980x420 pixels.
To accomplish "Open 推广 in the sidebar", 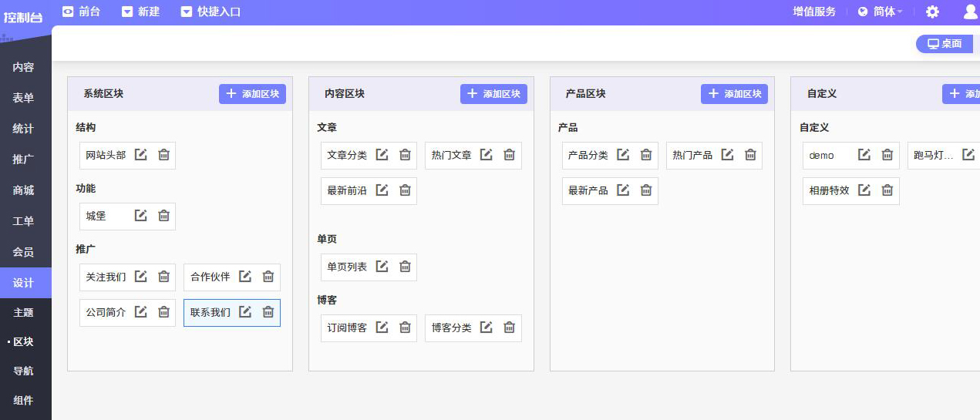I will 25,160.
